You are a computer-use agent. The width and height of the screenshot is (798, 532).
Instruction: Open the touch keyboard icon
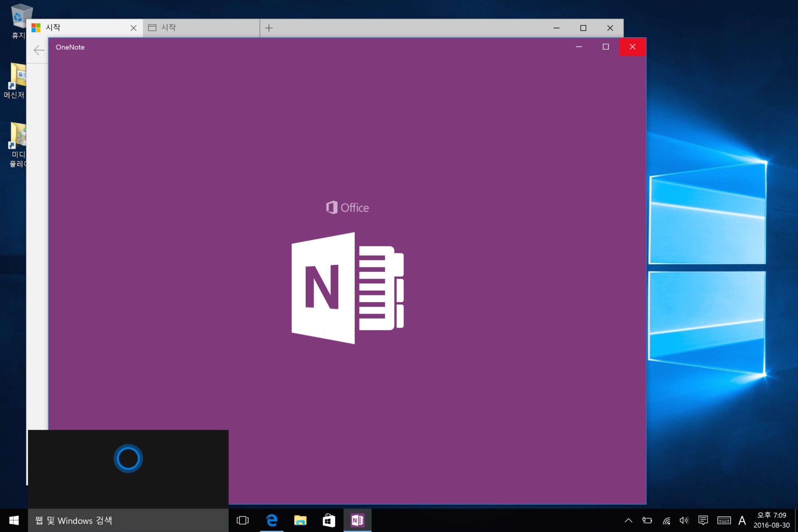(x=724, y=520)
